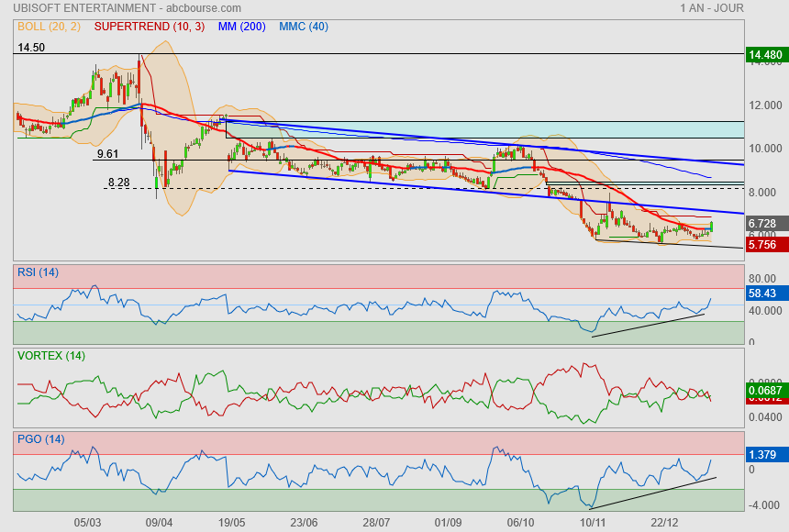Click the 8.28 dashed level label
This screenshot has width=789, height=532.
pos(118,183)
